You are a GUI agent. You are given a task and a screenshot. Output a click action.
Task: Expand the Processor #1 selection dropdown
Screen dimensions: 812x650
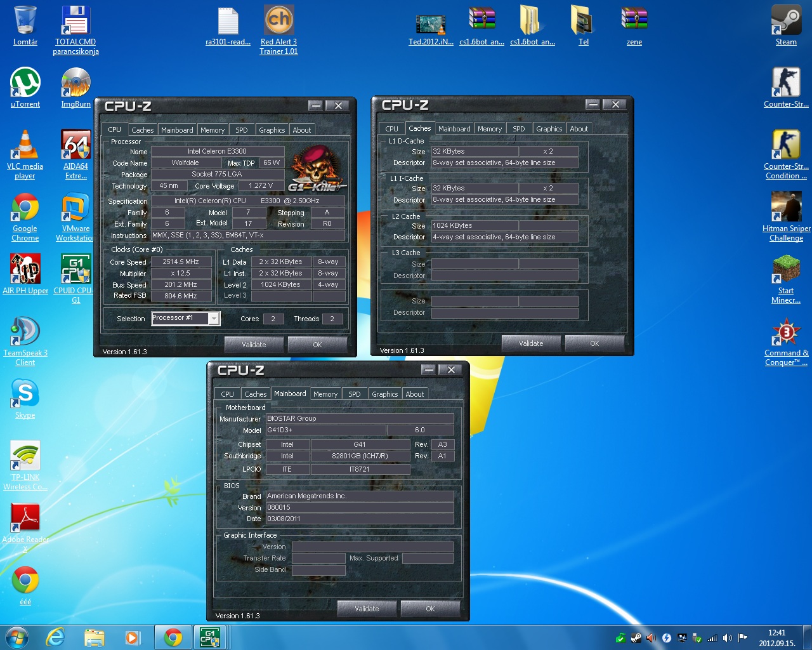[x=214, y=319]
